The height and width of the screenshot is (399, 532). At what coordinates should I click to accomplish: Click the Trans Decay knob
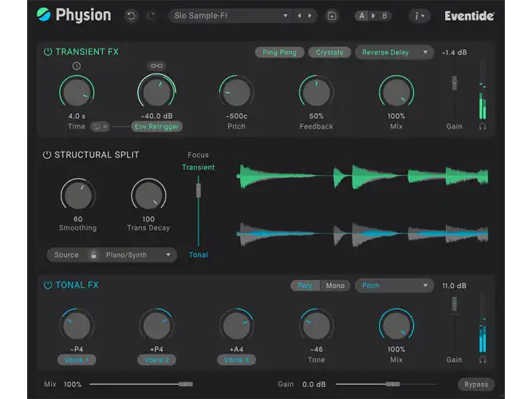click(148, 196)
